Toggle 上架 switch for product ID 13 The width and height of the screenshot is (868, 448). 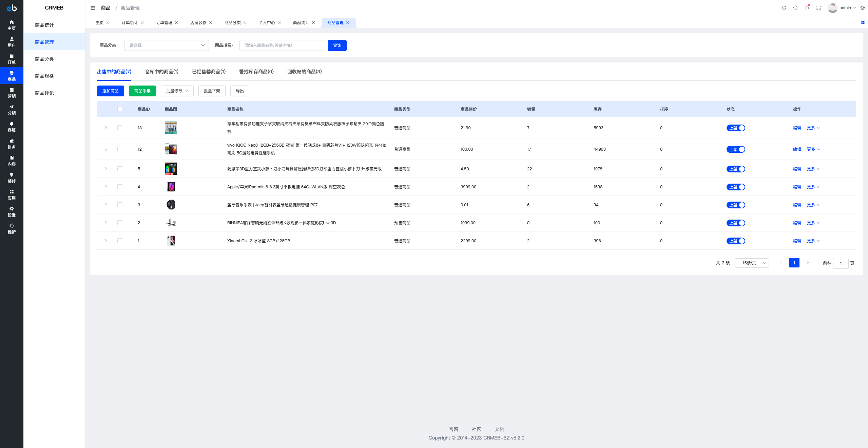pyautogui.click(x=735, y=128)
